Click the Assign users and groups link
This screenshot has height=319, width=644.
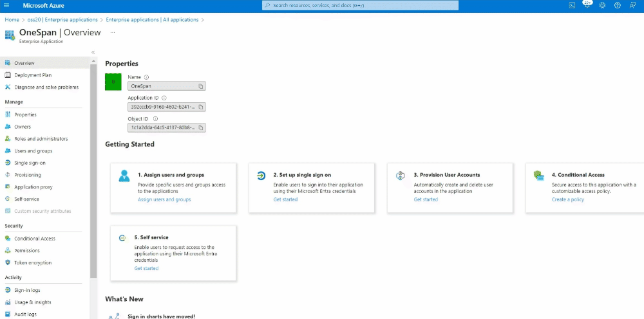pos(164,199)
